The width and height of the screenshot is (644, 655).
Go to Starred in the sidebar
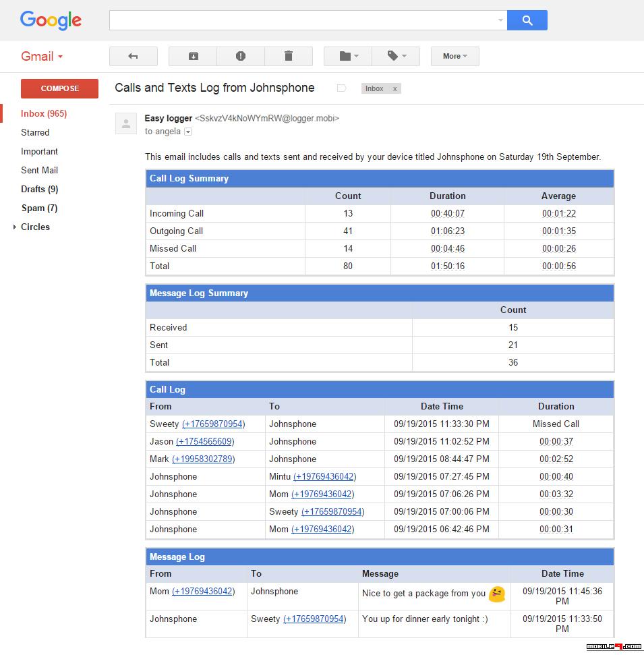[x=35, y=132]
